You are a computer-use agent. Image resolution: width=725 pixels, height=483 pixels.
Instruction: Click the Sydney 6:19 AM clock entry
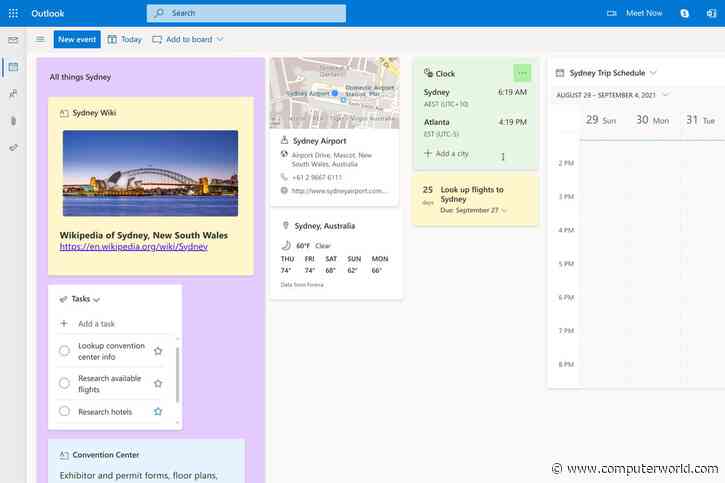(x=475, y=98)
